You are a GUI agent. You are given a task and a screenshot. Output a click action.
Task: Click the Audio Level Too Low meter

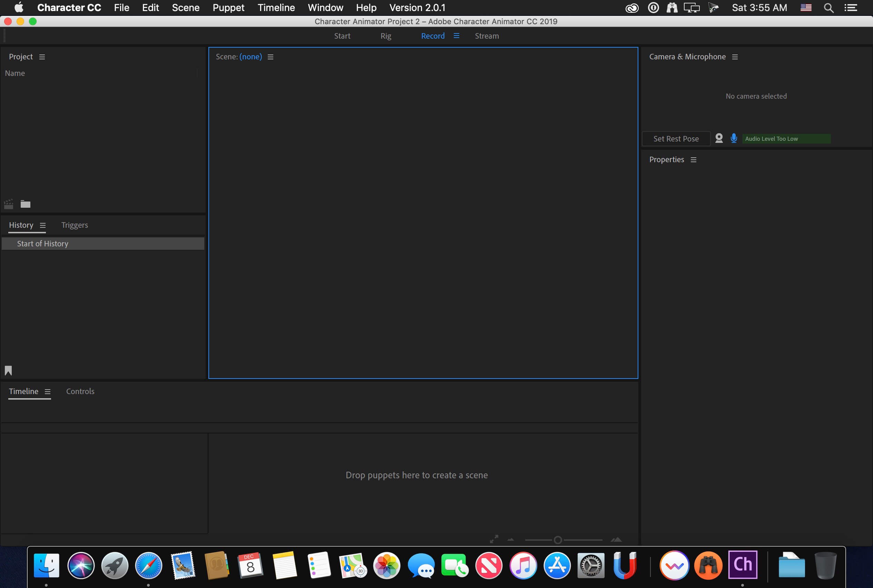tap(786, 139)
